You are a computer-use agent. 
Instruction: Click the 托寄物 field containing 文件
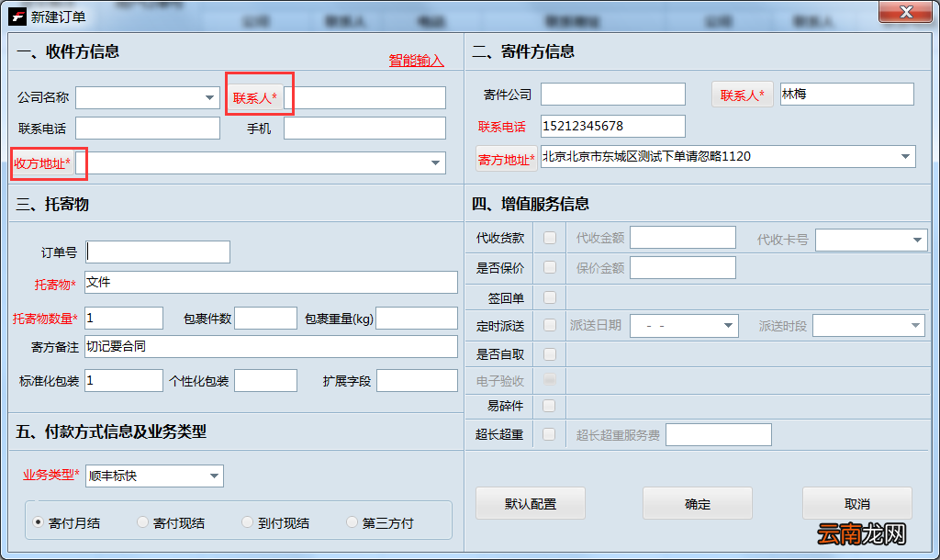271,283
